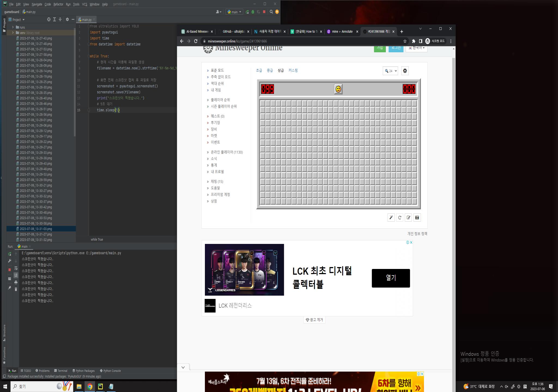The width and height of the screenshot is (558, 392).
Task: Rerun main from PyCharm top toolbar
Action: click(247, 12)
